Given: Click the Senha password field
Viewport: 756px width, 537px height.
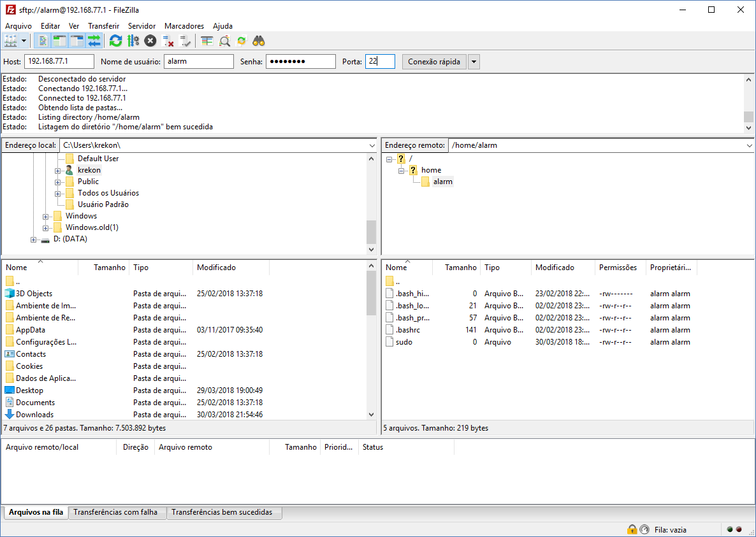Looking at the screenshot, I should pyautogui.click(x=301, y=62).
